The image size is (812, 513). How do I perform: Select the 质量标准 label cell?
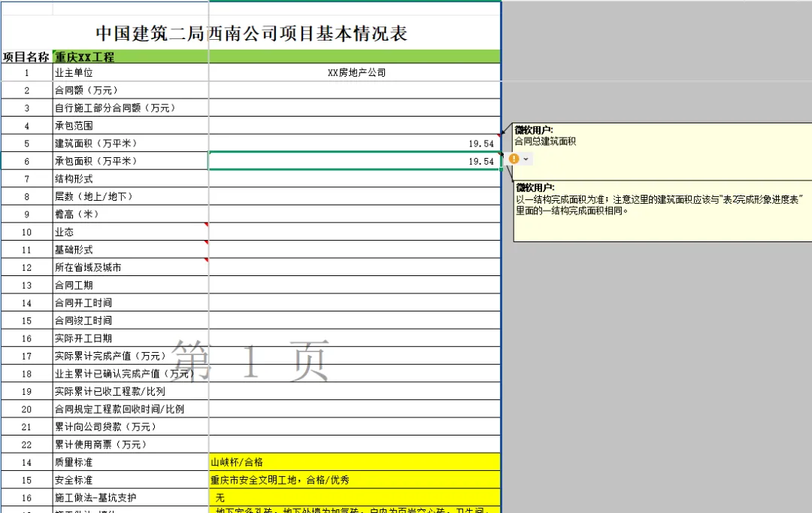tap(131, 462)
